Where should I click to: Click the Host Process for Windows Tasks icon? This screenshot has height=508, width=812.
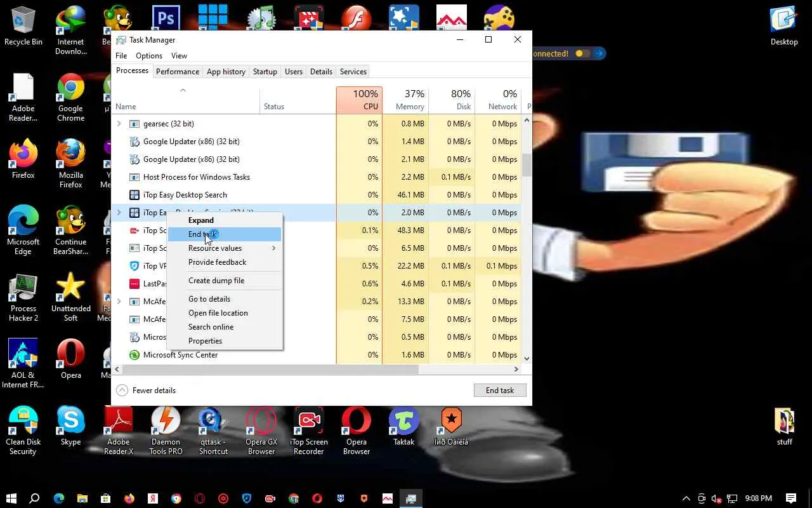(x=134, y=177)
